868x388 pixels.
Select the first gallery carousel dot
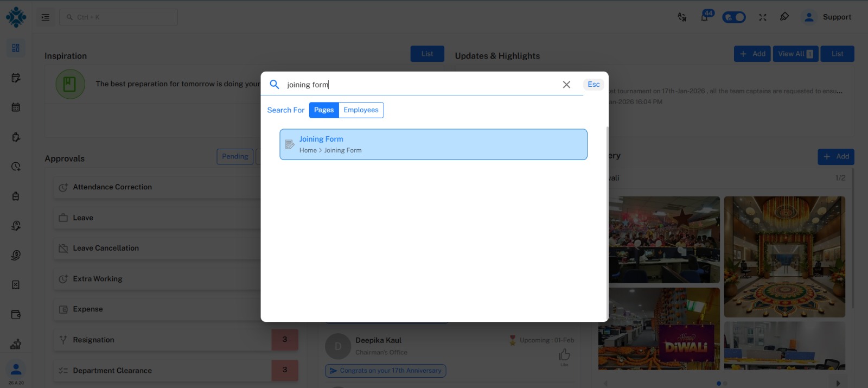point(719,384)
